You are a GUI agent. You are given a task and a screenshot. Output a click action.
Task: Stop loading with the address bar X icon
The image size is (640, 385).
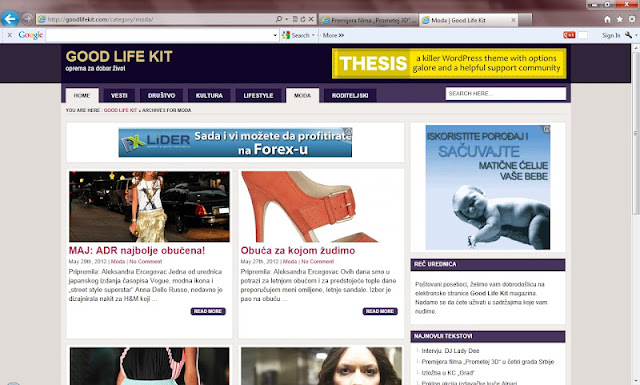(311, 19)
